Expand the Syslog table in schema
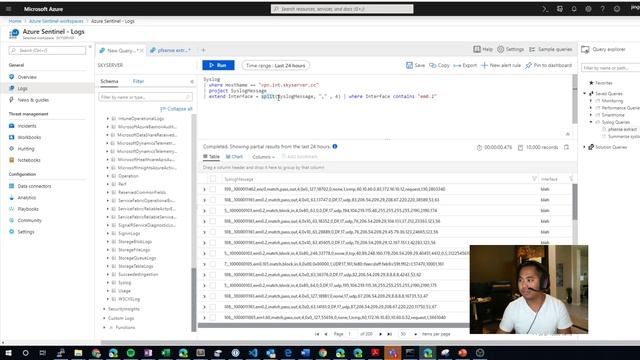This screenshot has width=640, height=360. pos(108,282)
